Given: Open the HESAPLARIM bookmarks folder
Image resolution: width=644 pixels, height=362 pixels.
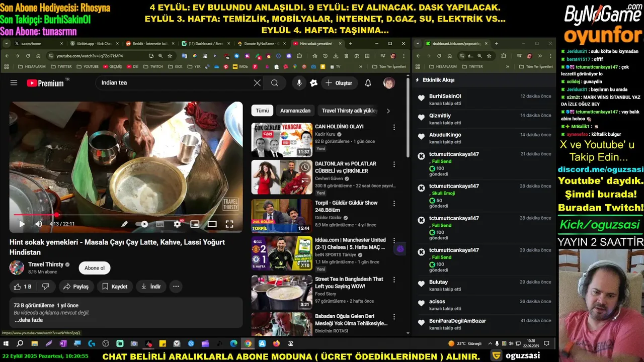Looking at the screenshot, I should 31,66.
